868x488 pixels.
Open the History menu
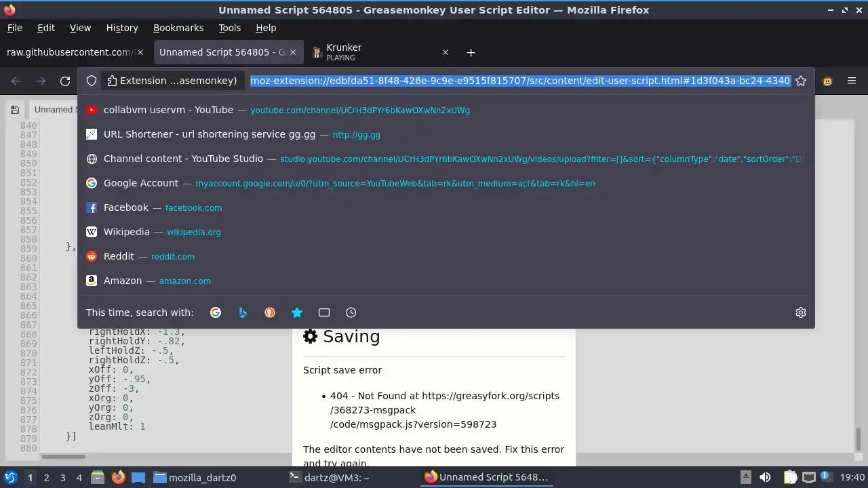click(122, 28)
